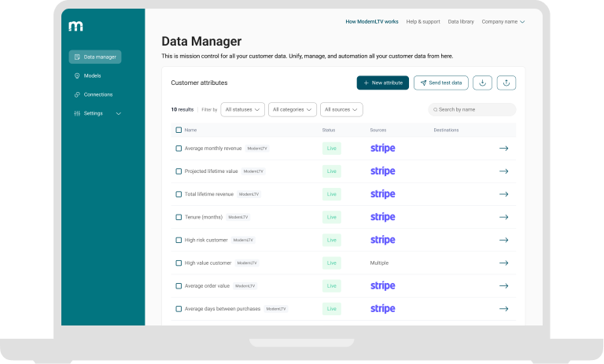604x364 pixels.
Task: Focus the Search by name field
Action: pyautogui.click(x=472, y=110)
